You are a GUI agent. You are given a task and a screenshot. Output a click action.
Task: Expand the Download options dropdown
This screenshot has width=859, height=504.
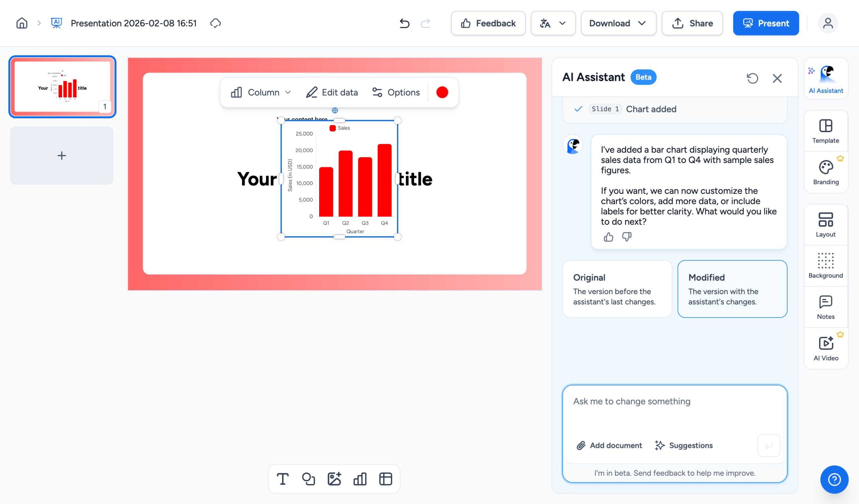pyautogui.click(x=618, y=23)
